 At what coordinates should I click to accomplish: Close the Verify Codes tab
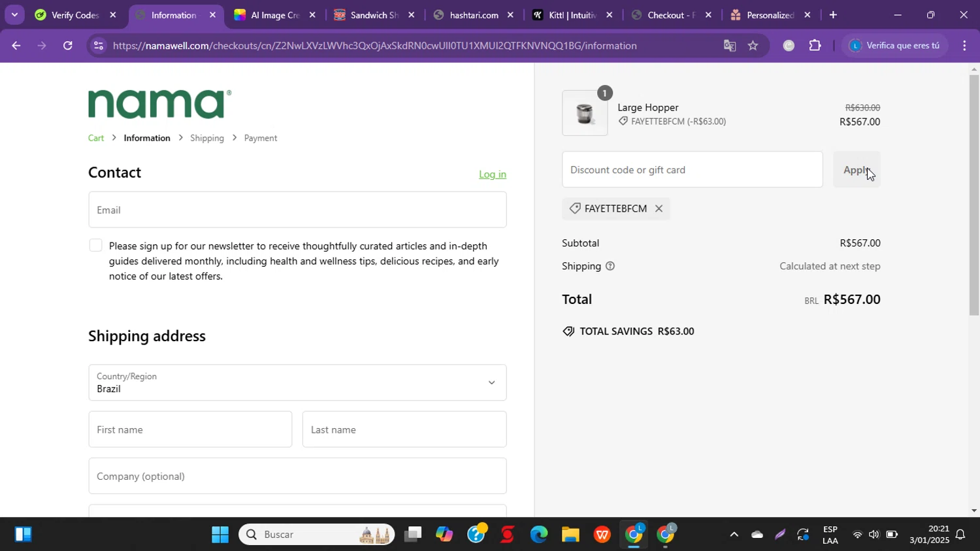pos(113,15)
